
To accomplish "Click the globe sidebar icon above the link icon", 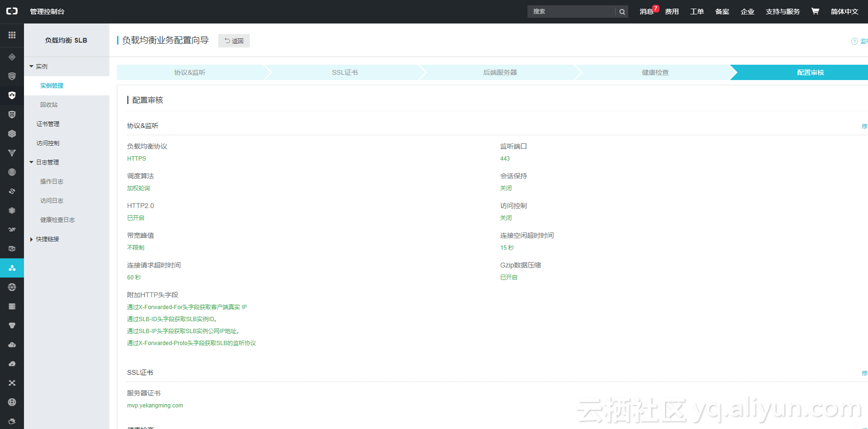I will [12, 172].
